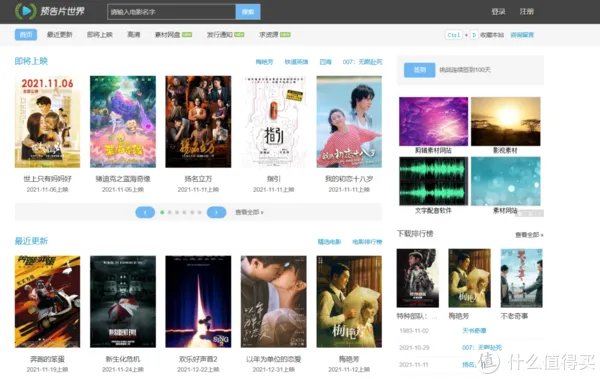Open the 以年为单位的恋爱 poster
This screenshot has width=600, height=379.
coord(274,302)
